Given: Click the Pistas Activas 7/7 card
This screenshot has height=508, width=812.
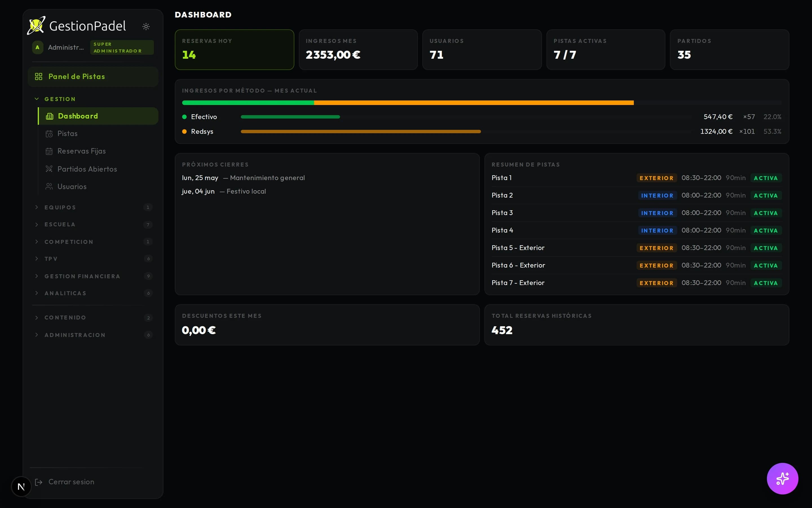Looking at the screenshot, I should click(606, 50).
